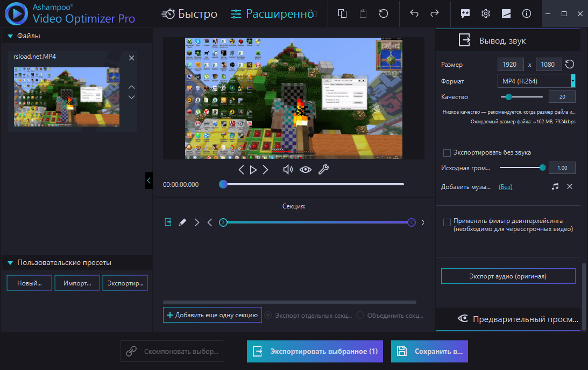Open the info about icon

point(527,14)
